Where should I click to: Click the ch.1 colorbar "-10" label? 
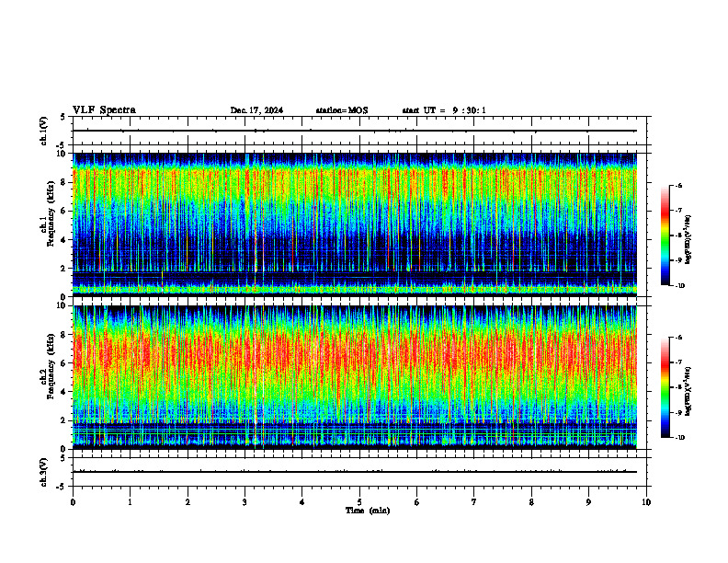680,286
